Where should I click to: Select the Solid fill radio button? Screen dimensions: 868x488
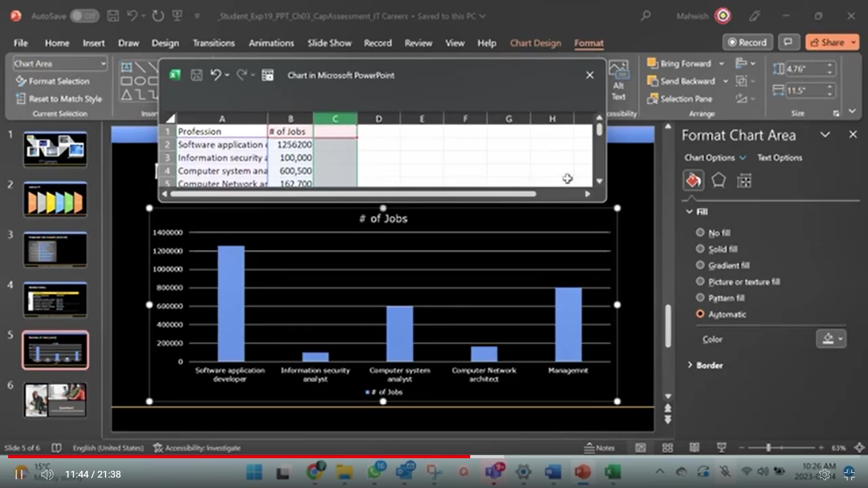(700, 249)
